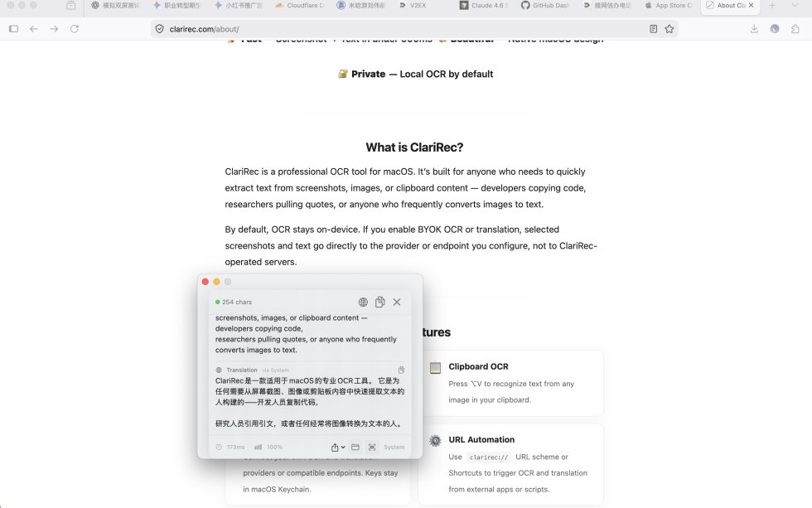Click the Clipboard OCR card title
The height and width of the screenshot is (508, 812).
point(479,366)
